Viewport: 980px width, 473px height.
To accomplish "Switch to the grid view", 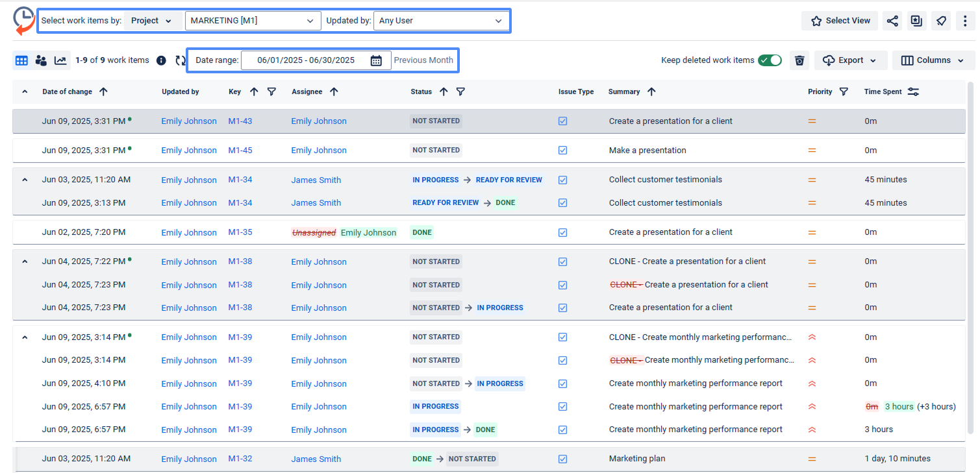I will point(21,60).
